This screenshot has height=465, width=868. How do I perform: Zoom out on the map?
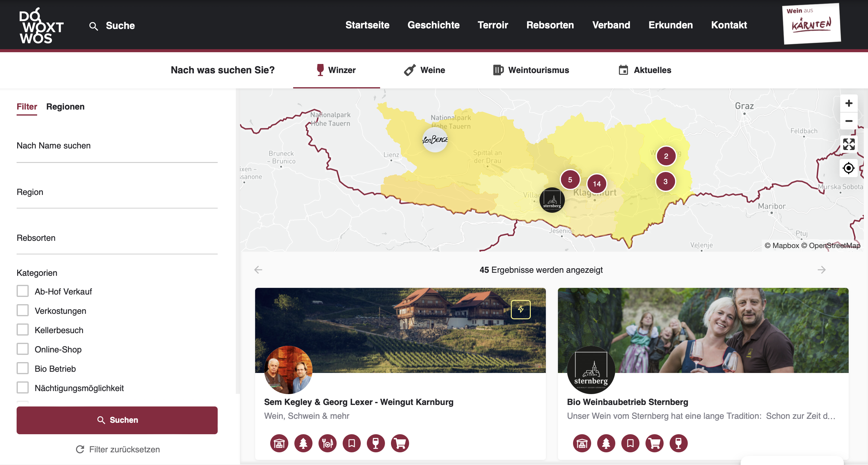(848, 121)
